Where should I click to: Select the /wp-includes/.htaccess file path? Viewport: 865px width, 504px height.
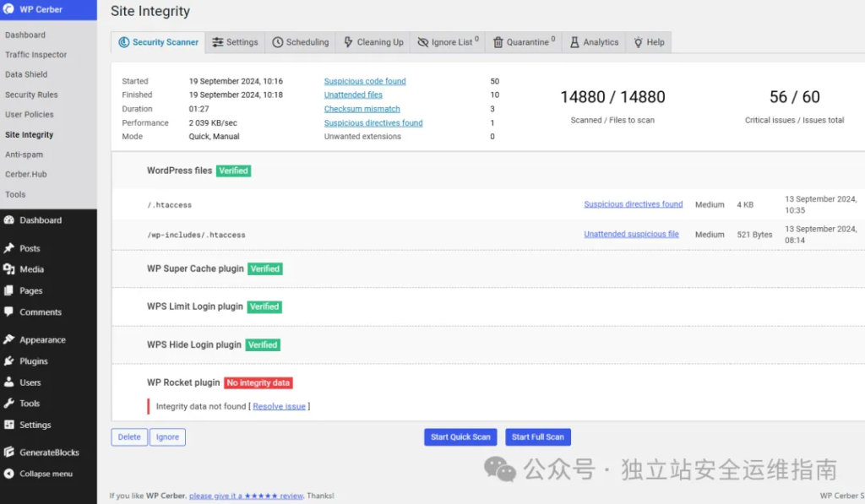(196, 235)
